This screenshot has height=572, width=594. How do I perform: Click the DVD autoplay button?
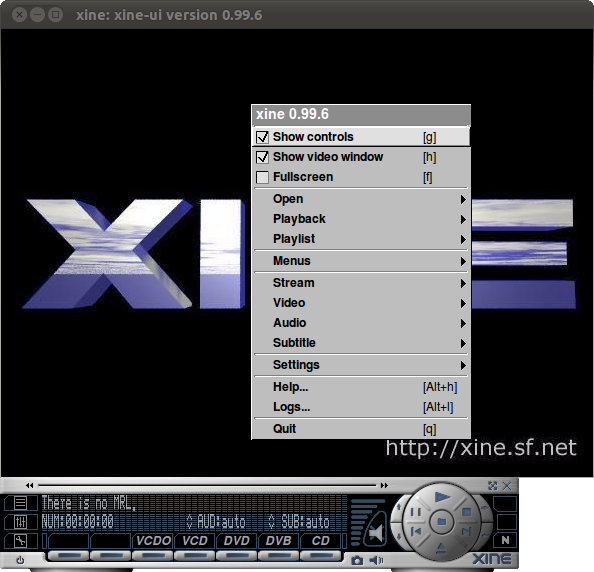(236, 541)
